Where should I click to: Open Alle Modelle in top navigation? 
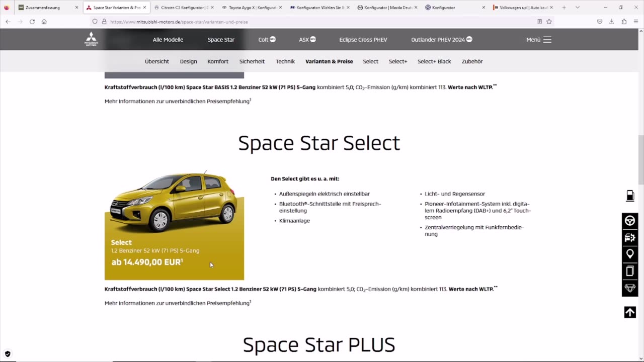168,40
